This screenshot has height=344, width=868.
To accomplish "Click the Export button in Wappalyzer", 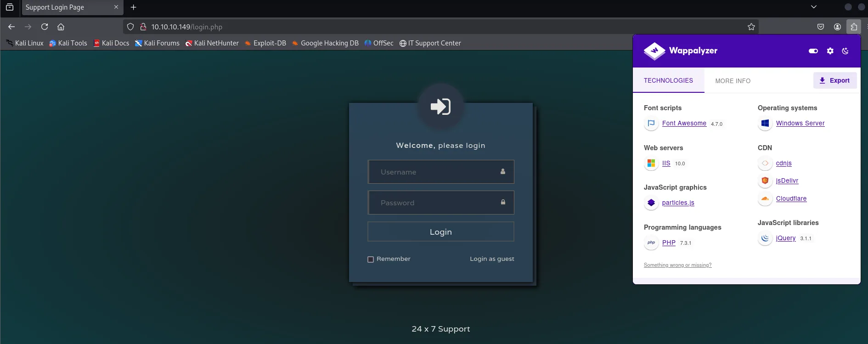I will [835, 80].
